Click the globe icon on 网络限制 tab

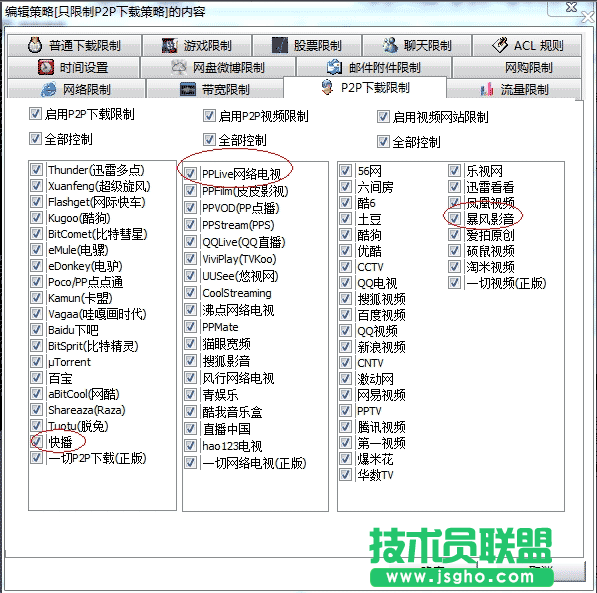coord(49,90)
